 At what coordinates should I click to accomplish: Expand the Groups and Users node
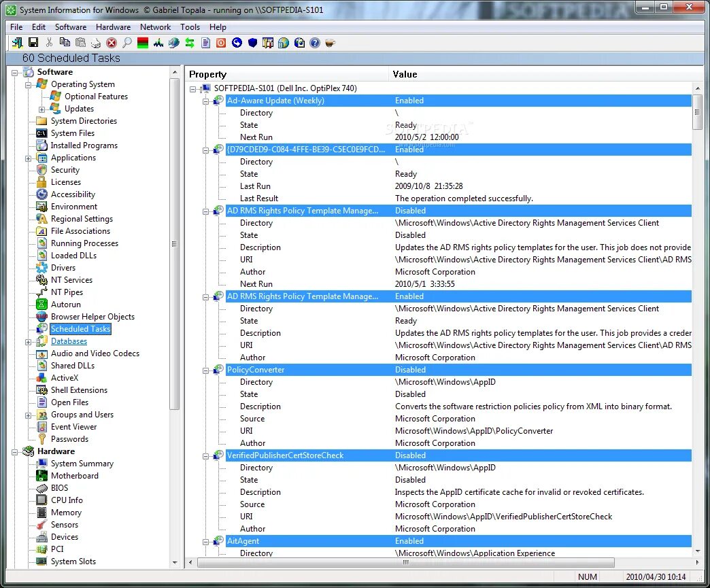pos(28,415)
